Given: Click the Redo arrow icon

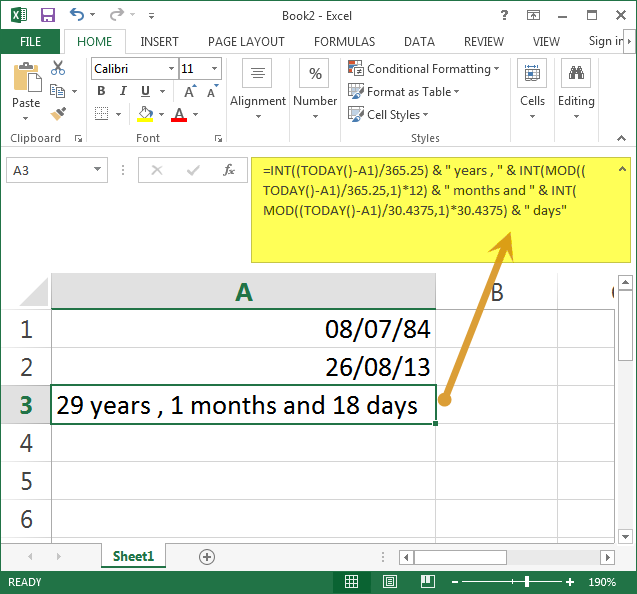Looking at the screenshot, I should [117, 15].
